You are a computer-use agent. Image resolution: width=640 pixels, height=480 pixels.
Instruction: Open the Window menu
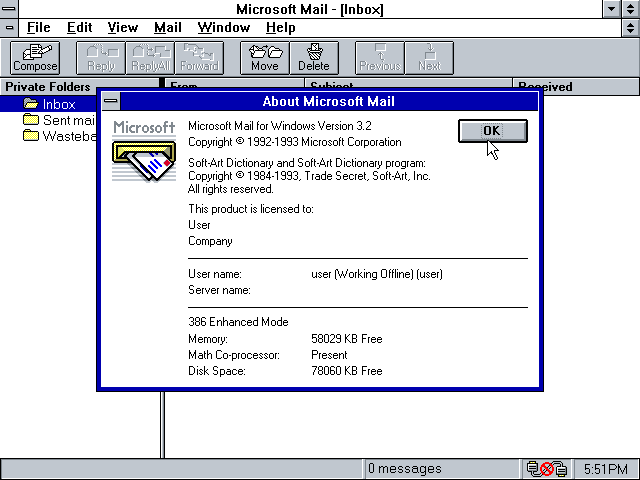pyautogui.click(x=224, y=28)
